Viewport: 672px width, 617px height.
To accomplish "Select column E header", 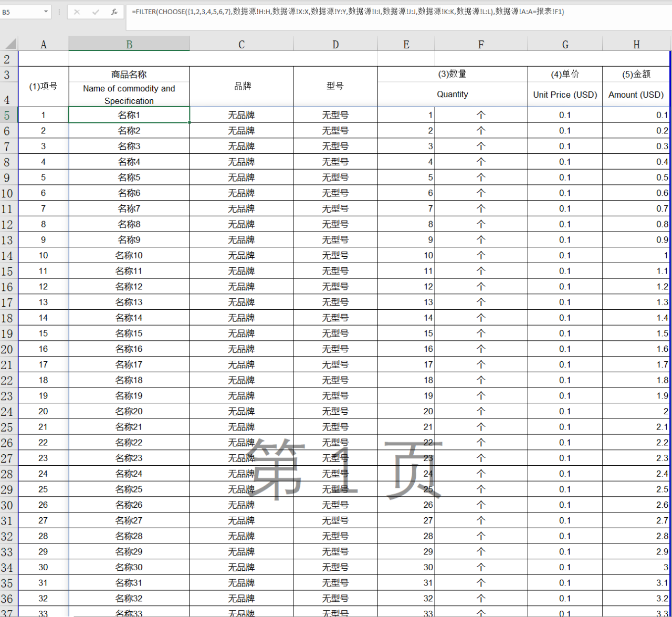I will (x=406, y=44).
